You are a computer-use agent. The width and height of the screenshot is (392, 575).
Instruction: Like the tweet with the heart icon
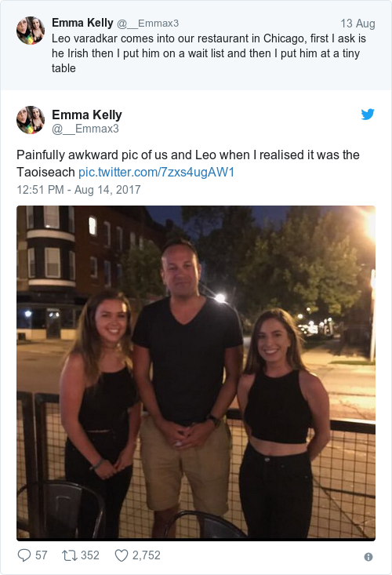(x=122, y=555)
